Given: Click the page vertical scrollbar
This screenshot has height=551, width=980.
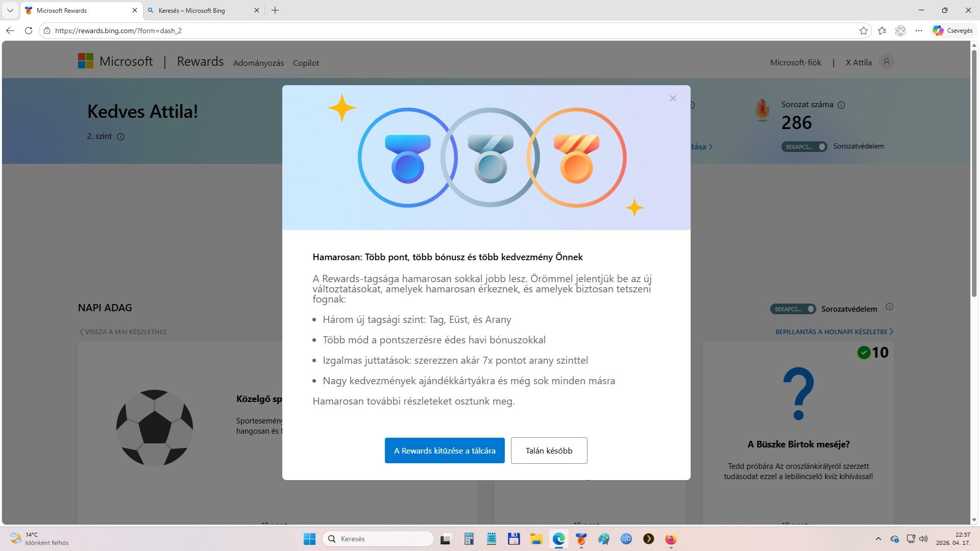Looking at the screenshot, I should (x=974, y=173).
